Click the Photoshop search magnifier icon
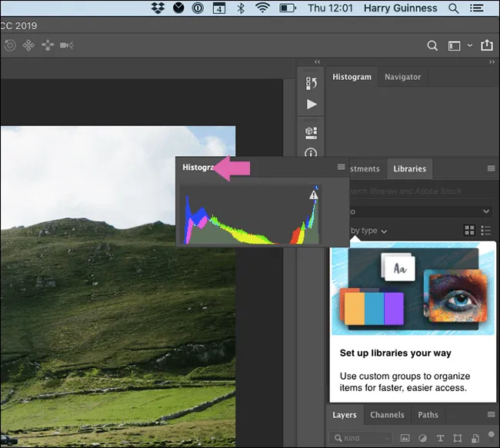Screen dimensions: 500x448 pyautogui.click(x=433, y=46)
